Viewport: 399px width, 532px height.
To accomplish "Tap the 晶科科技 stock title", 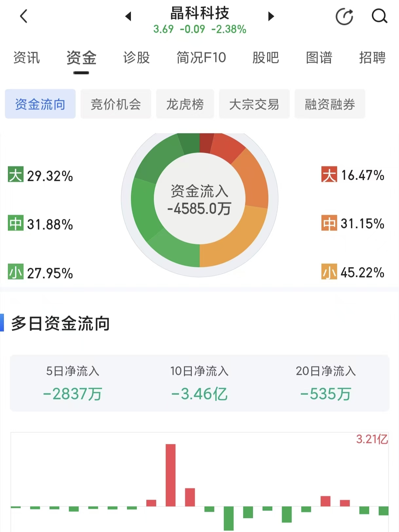I will pyautogui.click(x=200, y=13).
